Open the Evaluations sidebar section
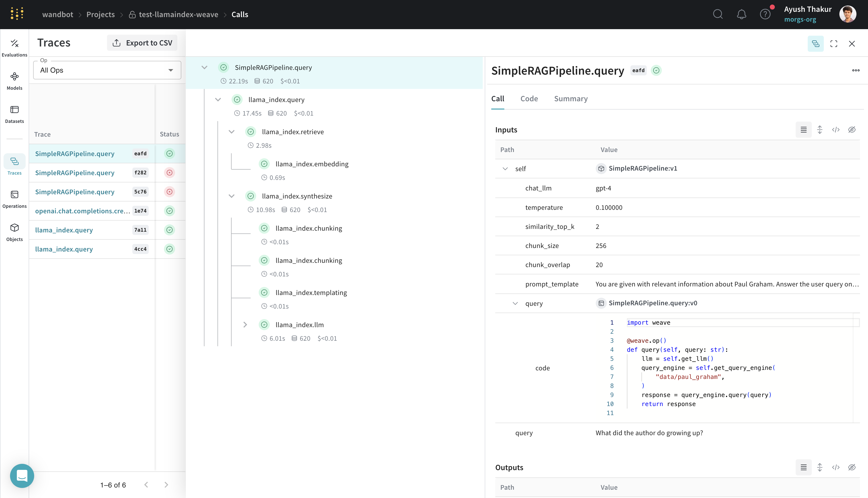 [x=14, y=47]
